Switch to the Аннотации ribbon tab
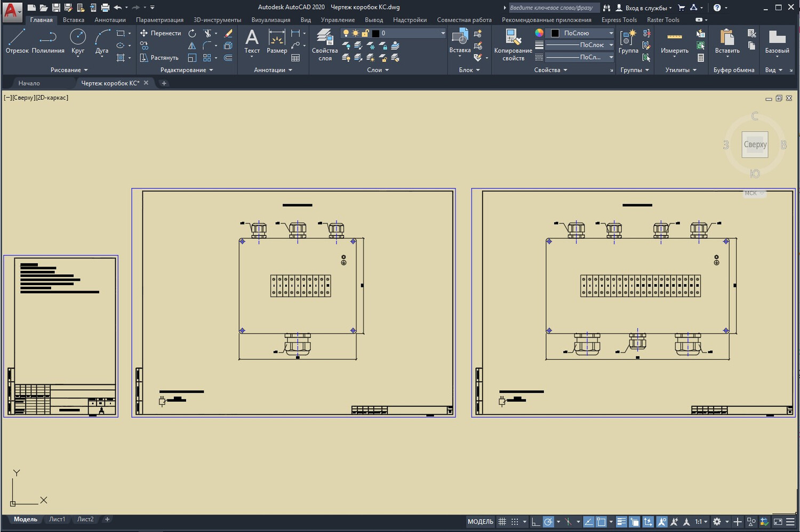 coord(110,20)
